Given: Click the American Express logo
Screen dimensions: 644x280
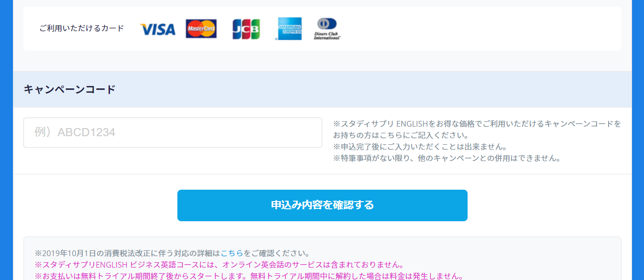Looking at the screenshot, I should click(289, 29).
